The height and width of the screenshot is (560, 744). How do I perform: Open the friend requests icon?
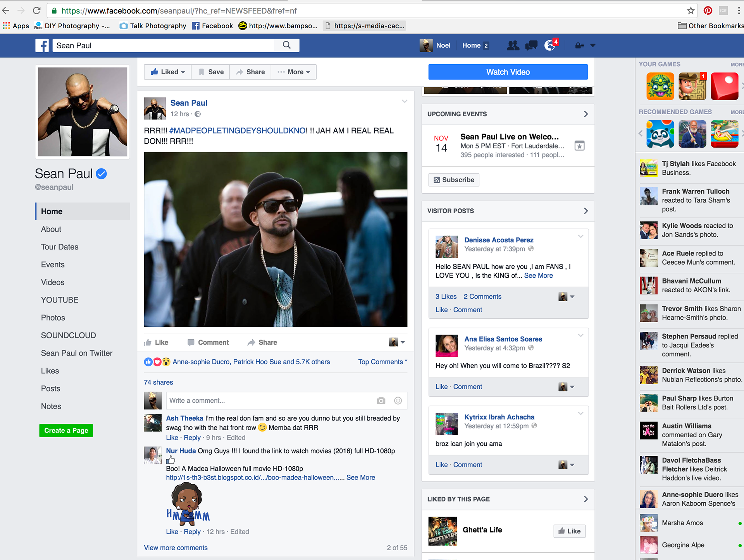pos(513,45)
